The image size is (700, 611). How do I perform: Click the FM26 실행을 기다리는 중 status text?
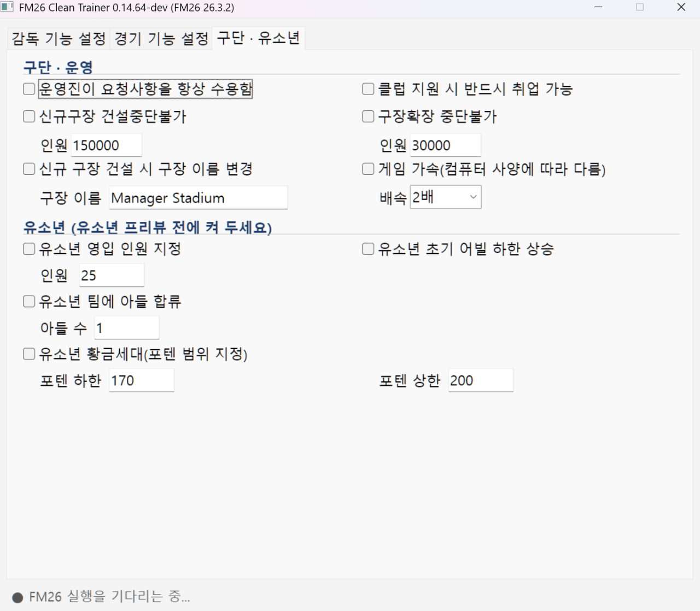click(109, 597)
